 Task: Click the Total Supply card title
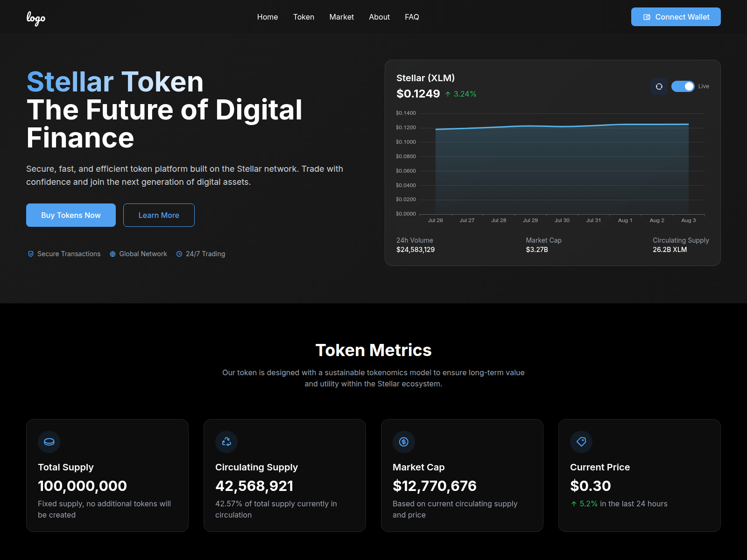66,467
